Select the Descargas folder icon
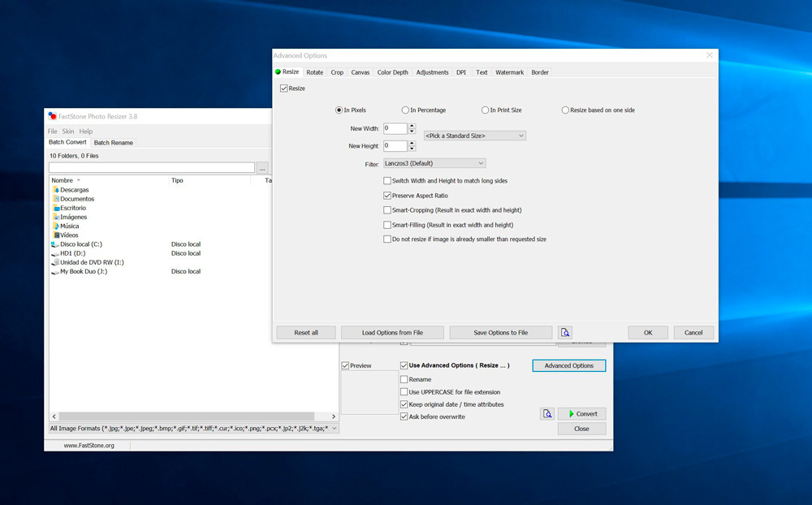The width and height of the screenshot is (812, 505). tap(55, 190)
